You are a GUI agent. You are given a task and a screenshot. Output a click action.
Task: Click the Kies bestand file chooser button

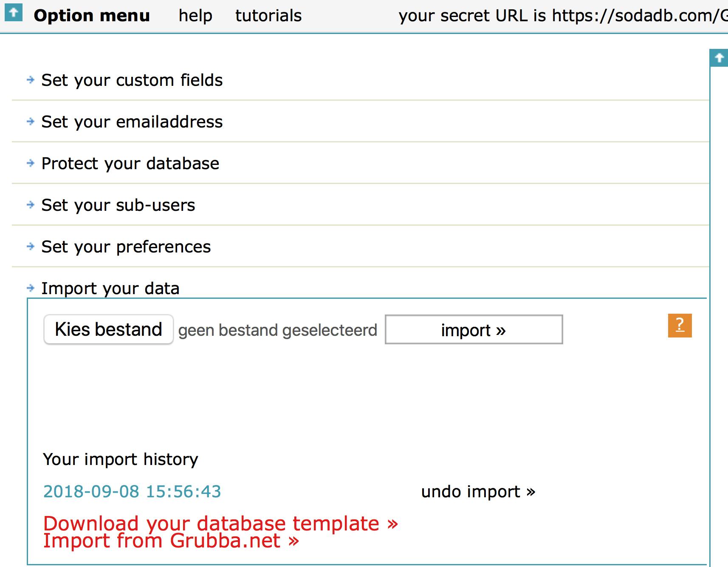tap(108, 329)
